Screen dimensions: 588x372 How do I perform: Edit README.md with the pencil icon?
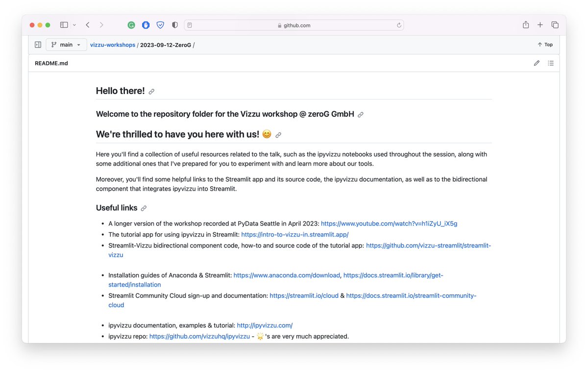537,63
